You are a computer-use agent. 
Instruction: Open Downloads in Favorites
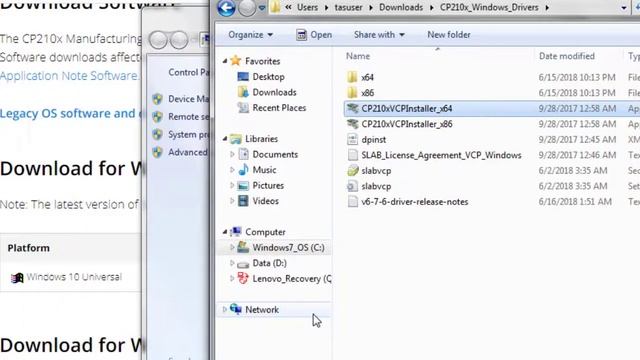pos(274,92)
